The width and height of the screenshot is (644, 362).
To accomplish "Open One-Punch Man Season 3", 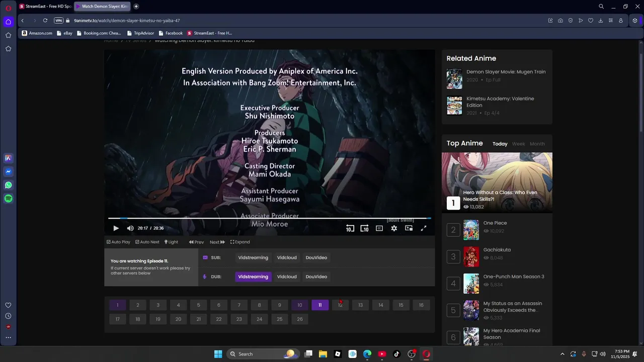I will [x=514, y=277].
